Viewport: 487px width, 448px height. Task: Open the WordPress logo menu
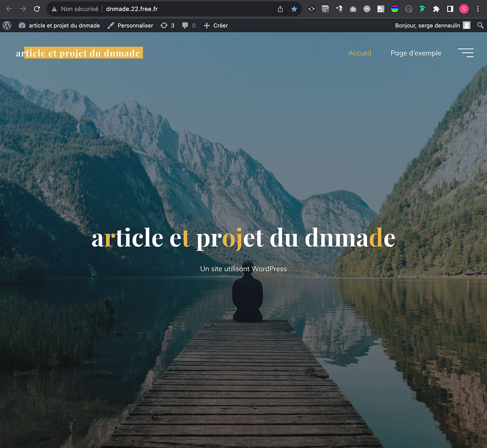7,26
